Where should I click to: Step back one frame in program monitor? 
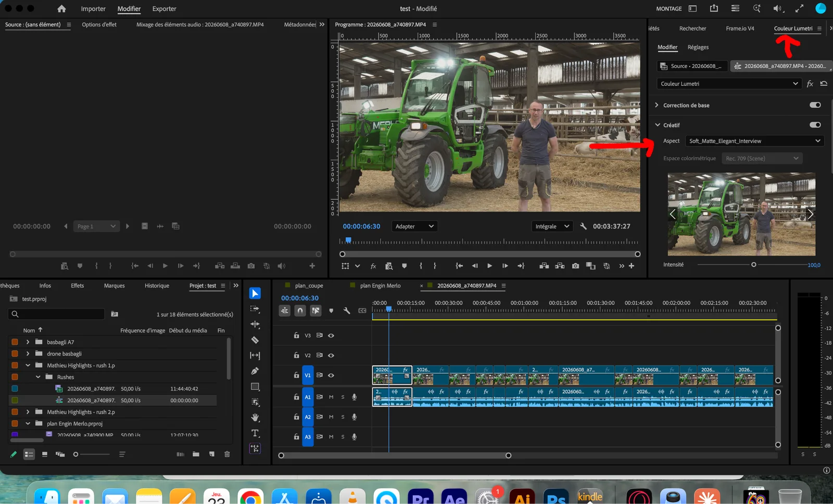click(474, 266)
